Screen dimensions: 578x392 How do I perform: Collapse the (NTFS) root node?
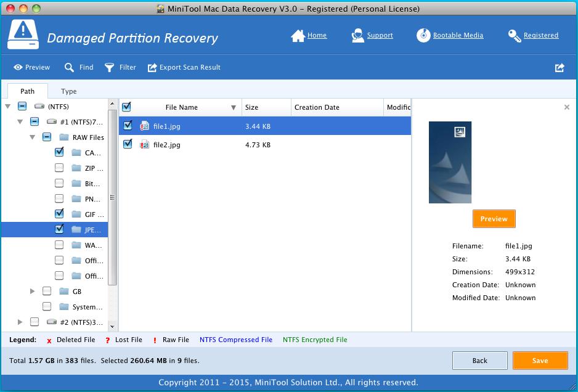point(7,107)
